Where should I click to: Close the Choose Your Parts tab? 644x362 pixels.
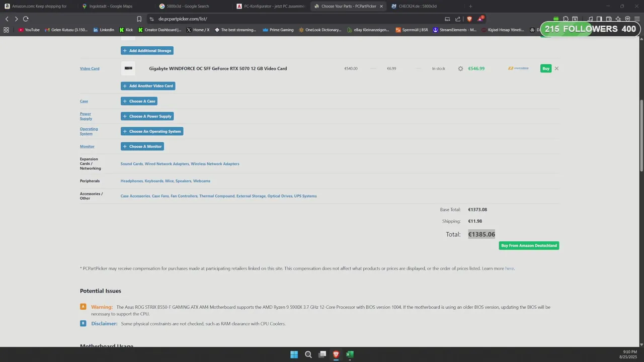[381, 6]
